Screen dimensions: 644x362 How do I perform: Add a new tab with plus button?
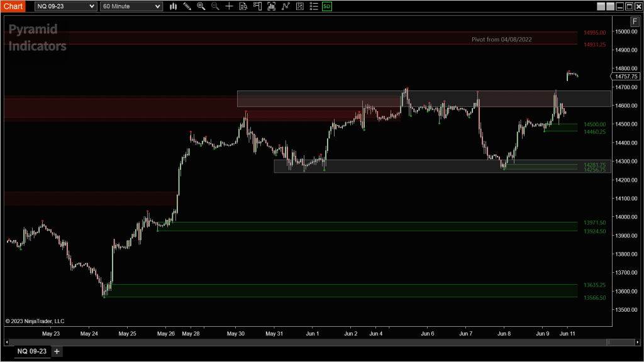click(57, 351)
